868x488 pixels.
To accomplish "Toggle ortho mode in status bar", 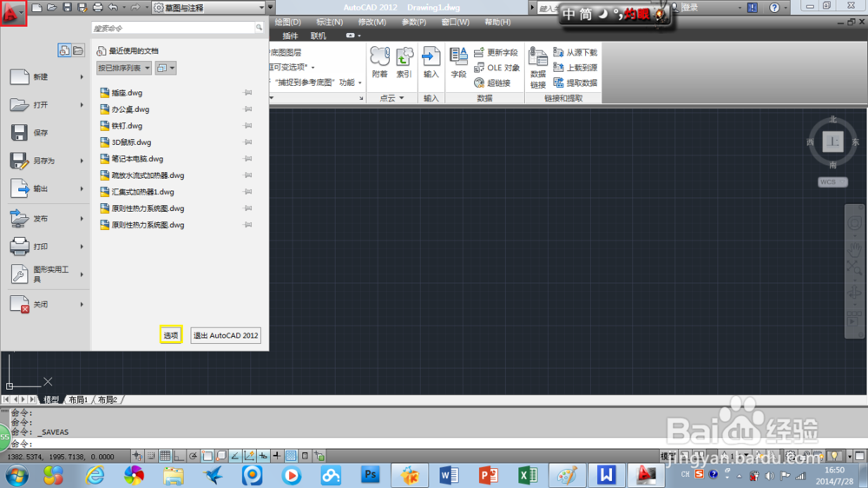I will [179, 456].
